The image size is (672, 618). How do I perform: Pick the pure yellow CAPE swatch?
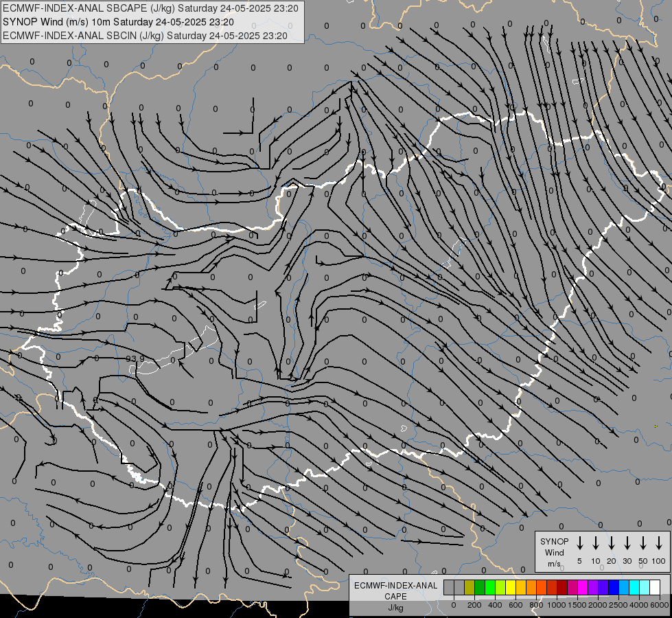pos(511,588)
